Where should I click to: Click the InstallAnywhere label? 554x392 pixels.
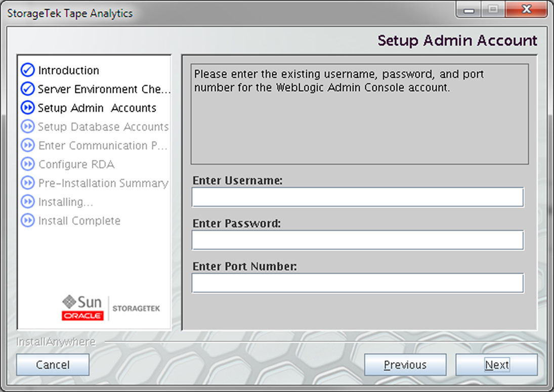click(56, 342)
